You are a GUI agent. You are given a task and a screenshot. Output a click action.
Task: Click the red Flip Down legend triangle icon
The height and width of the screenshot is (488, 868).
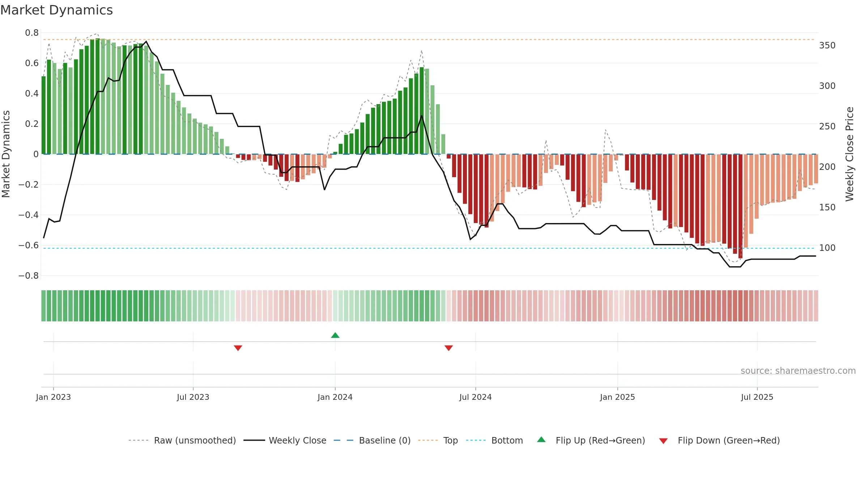click(x=663, y=441)
